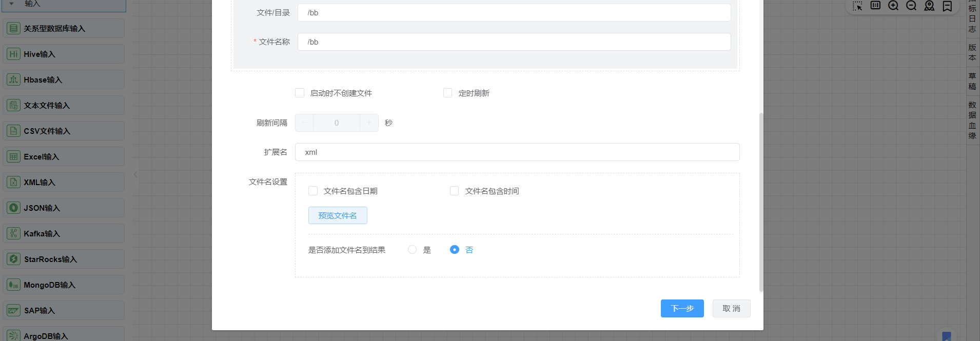Open the 数据血缘 side tab
The image size is (980, 341).
coord(972,120)
